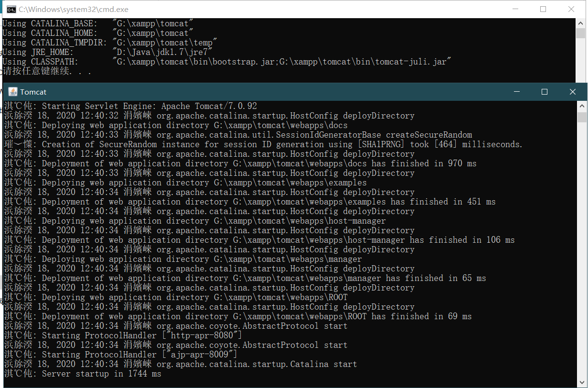Minimize the cmd.exe window
The image size is (588, 388).
tap(515, 9)
